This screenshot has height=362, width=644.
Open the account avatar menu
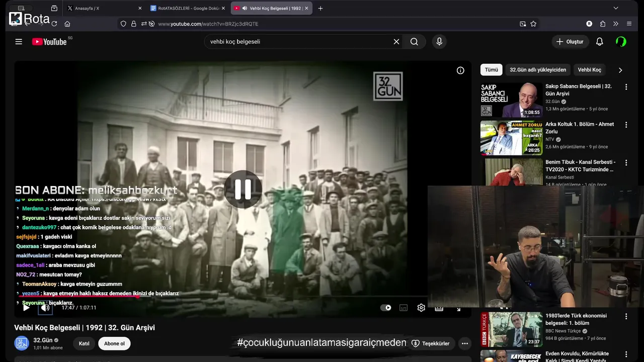621,42
